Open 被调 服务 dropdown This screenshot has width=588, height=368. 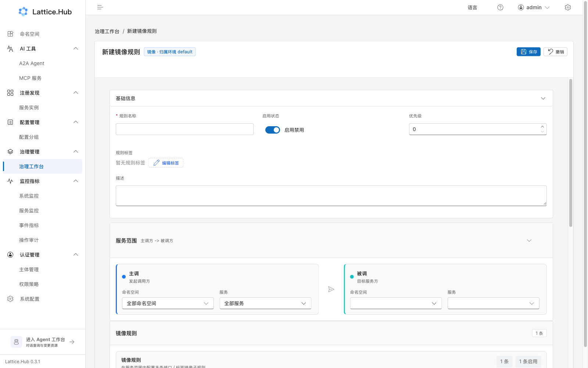494,303
